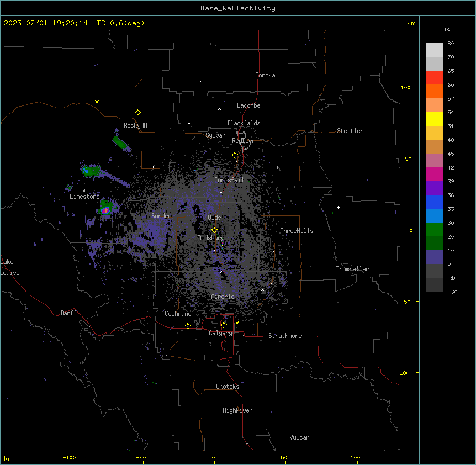Click the white asterisk marker above Limestone

pyautogui.click(x=84, y=191)
